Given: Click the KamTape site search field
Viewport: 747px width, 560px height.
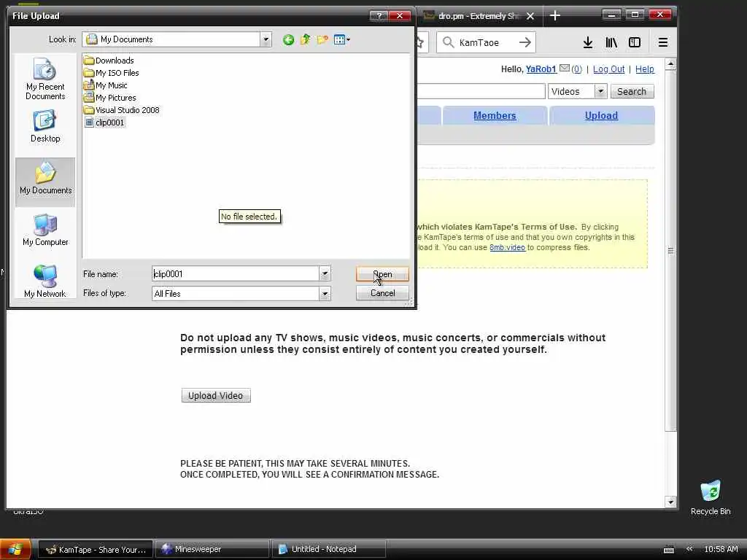Looking at the screenshot, I should point(481,91).
